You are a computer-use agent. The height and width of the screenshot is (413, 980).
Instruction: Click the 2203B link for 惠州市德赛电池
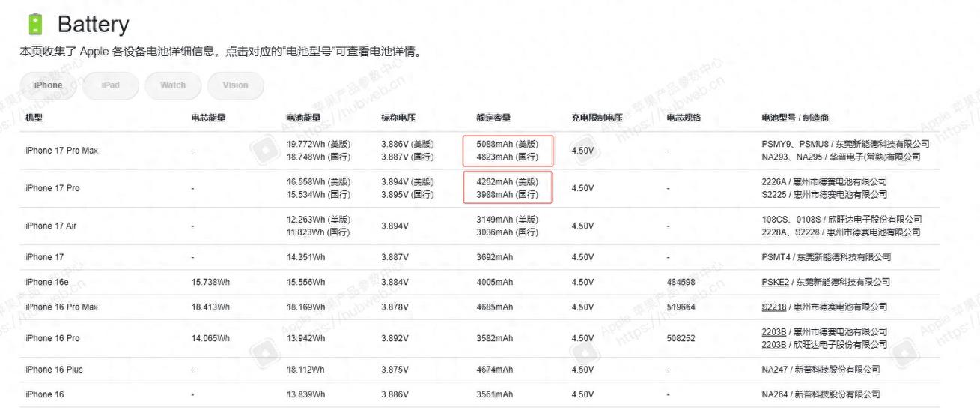click(774, 332)
